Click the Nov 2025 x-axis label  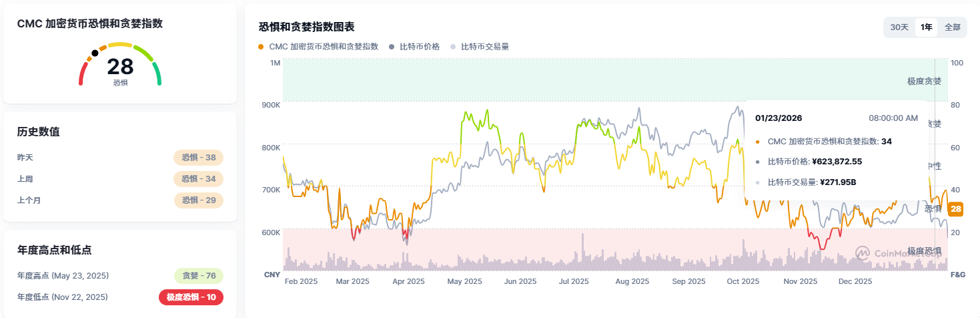[x=799, y=281]
